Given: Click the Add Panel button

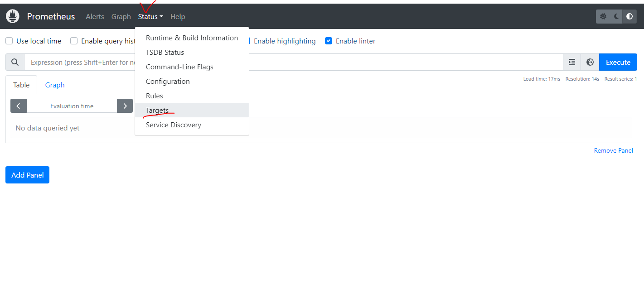Looking at the screenshot, I should click(x=27, y=175).
